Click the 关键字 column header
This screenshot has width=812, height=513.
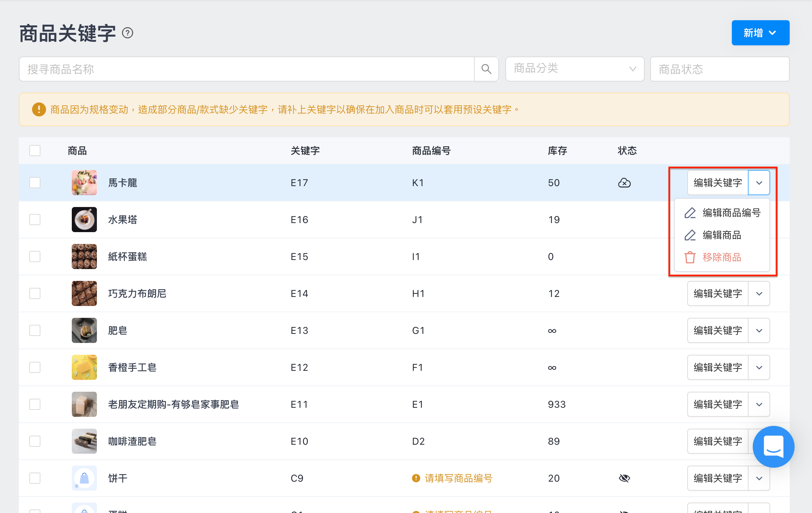click(x=305, y=151)
